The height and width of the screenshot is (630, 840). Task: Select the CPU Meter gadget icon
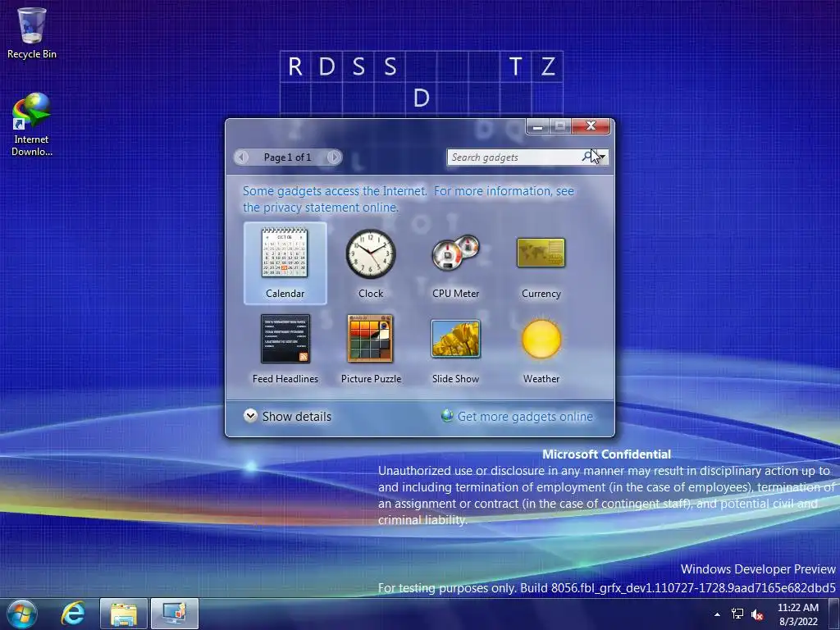tap(456, 252)
